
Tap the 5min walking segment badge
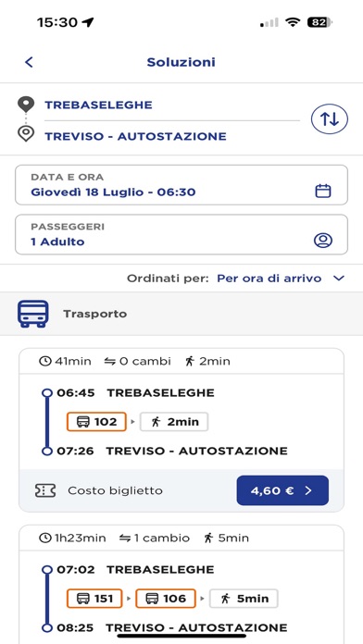coord(244,599)
